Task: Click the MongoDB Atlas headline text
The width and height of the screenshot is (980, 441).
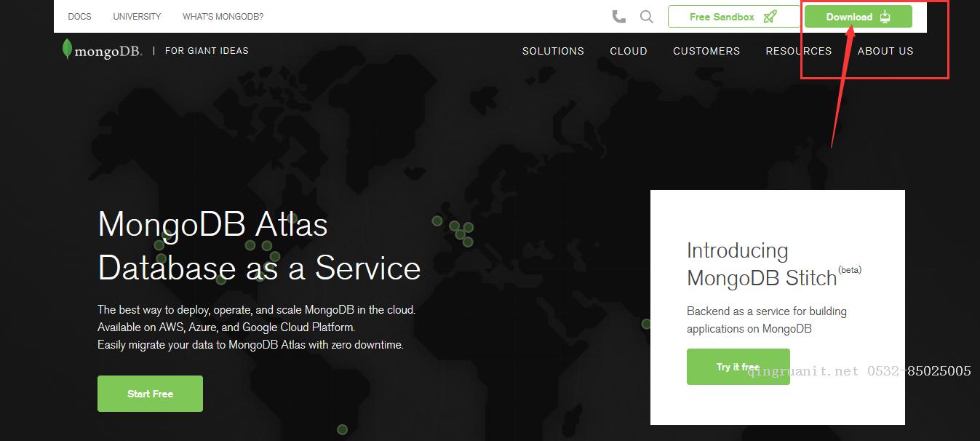Action: 212,224
